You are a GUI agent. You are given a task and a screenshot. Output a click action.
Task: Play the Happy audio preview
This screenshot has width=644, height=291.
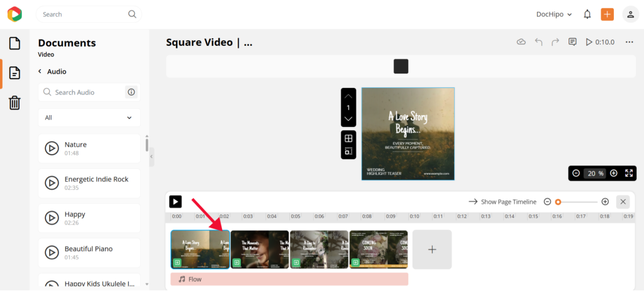[52, 218]
